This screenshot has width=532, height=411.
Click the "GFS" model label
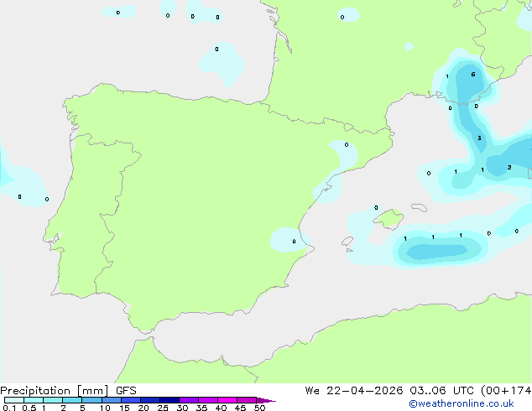point(126,391)
